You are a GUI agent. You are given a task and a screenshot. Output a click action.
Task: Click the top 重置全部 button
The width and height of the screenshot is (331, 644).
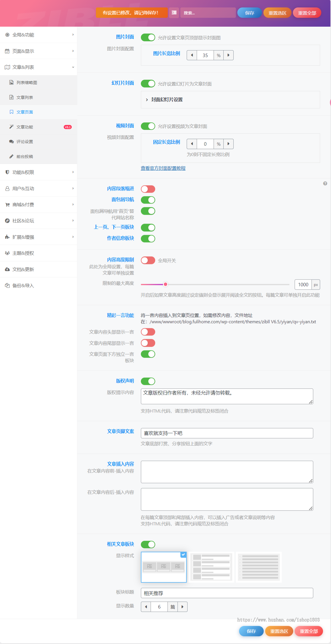(307, 13)
